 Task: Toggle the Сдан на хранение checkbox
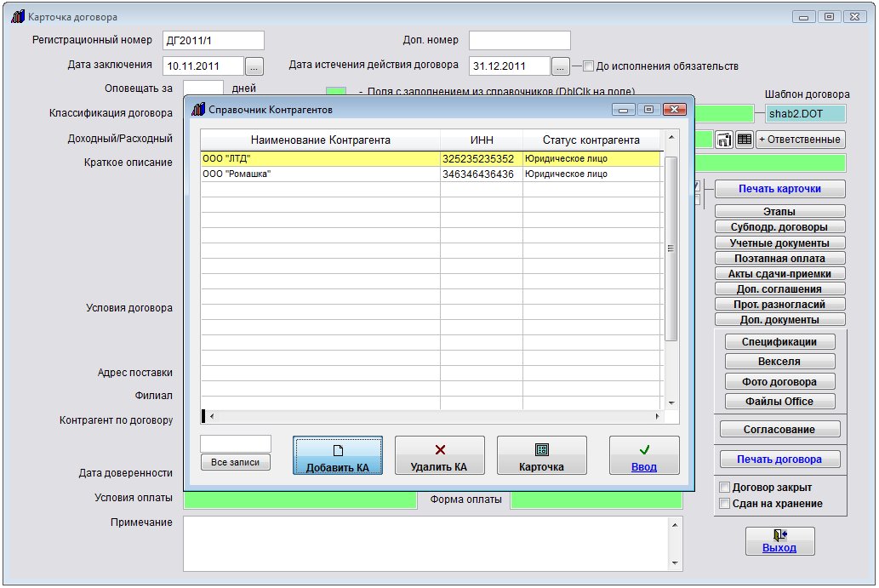click(724, 504)
